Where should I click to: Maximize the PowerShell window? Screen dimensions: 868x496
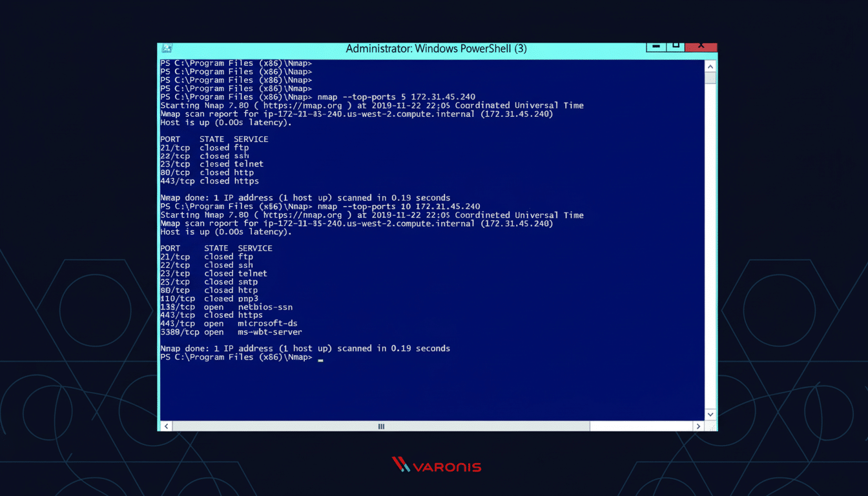(x=677, y=46)
